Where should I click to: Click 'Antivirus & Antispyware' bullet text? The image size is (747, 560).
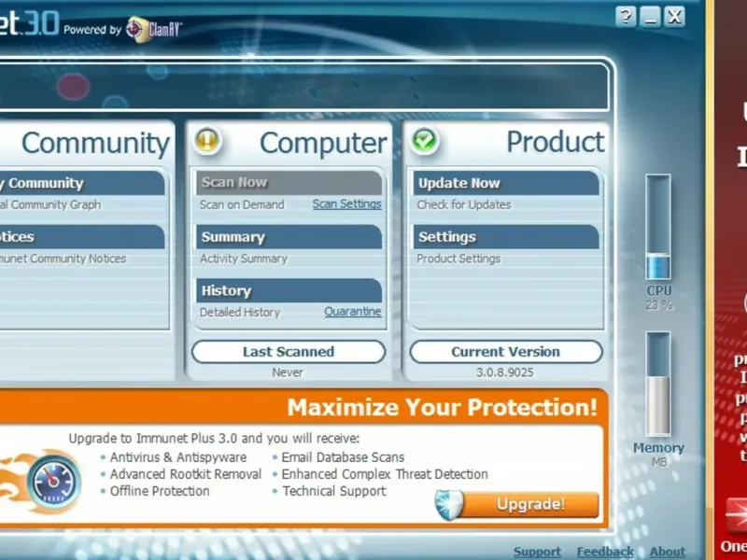178,457
